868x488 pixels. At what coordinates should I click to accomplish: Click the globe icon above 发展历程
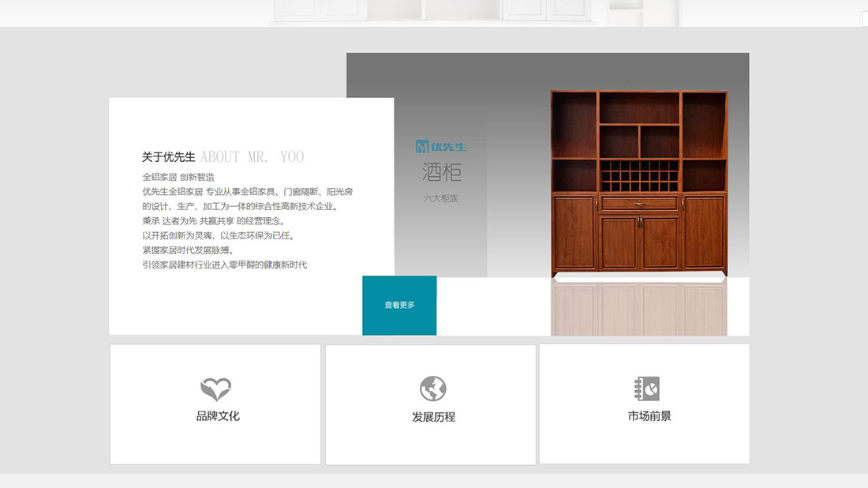[433, 389]
